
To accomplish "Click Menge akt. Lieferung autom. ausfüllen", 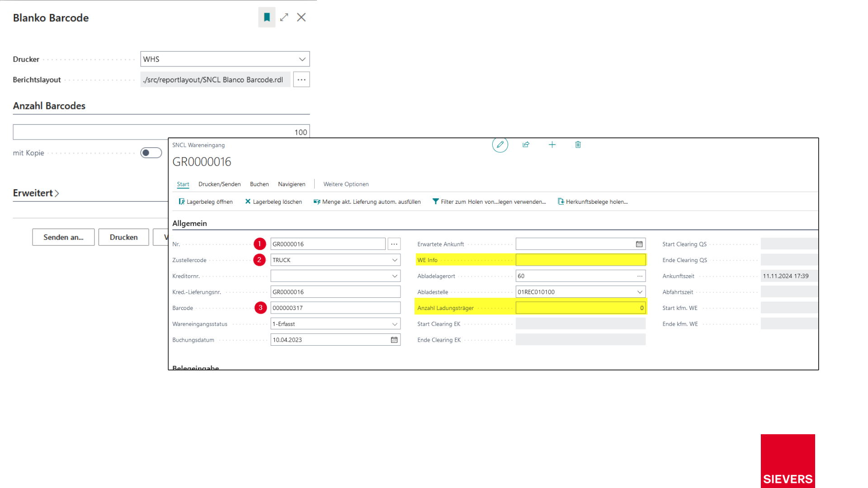I will coord(367,202).
